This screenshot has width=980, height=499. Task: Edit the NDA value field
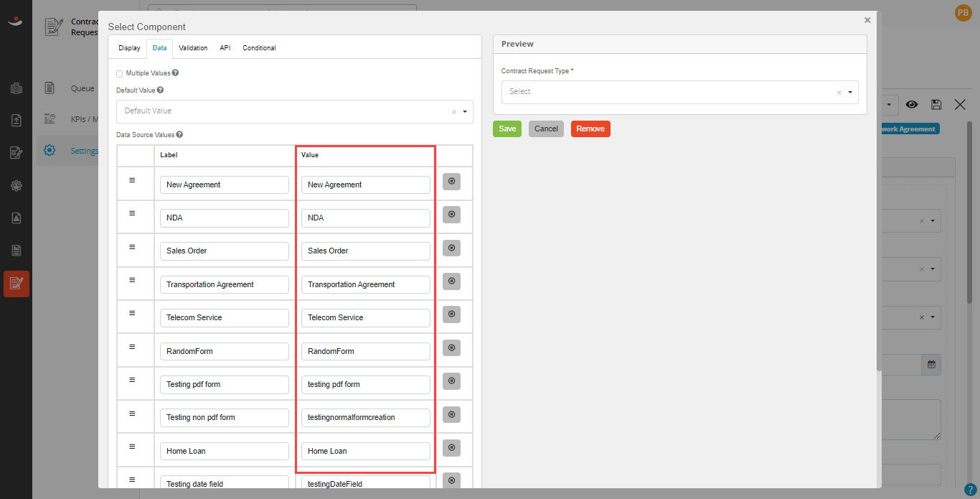(x=365, y=218)
